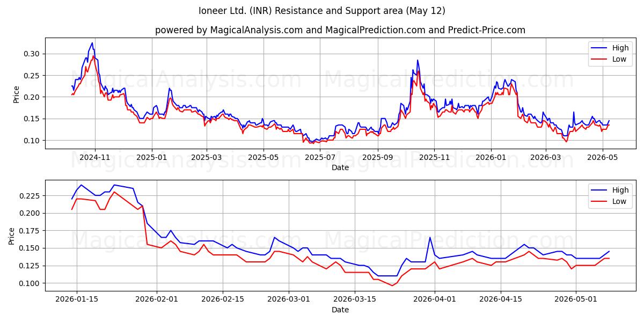Viewport: 644px width, 322px height.
Task: Click the 2025-07 x-axis label
Action: [x=320, y=157]
